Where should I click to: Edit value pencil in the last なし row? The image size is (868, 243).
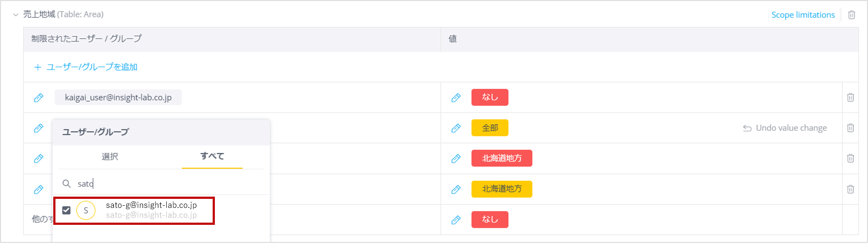(x=456, y=220)
